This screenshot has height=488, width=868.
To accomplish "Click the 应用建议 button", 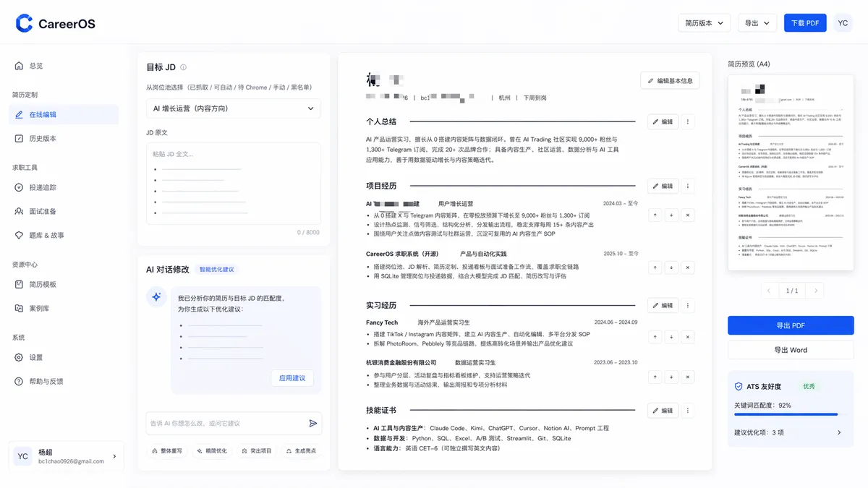I will pyautogui.click(x=292, y=378).
